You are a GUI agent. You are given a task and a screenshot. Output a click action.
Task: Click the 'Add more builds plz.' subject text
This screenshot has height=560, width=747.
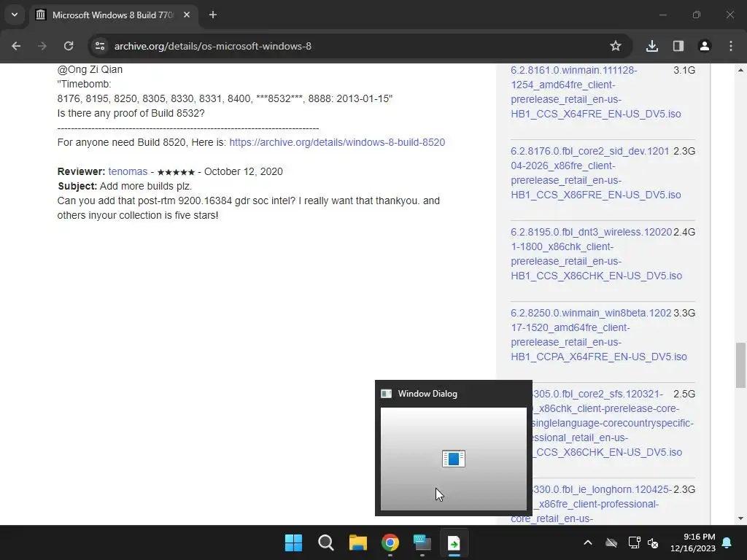pos(146,186)
